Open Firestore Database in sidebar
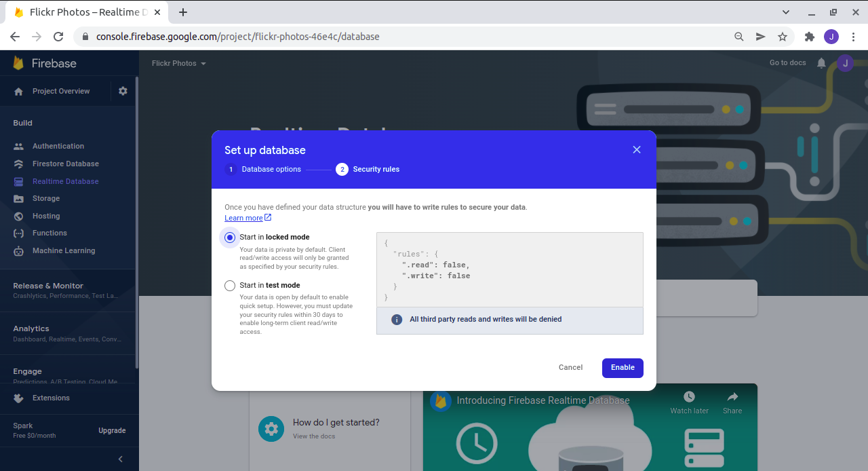This screenshot has height=471, width=868. click(x=66, y=164)
